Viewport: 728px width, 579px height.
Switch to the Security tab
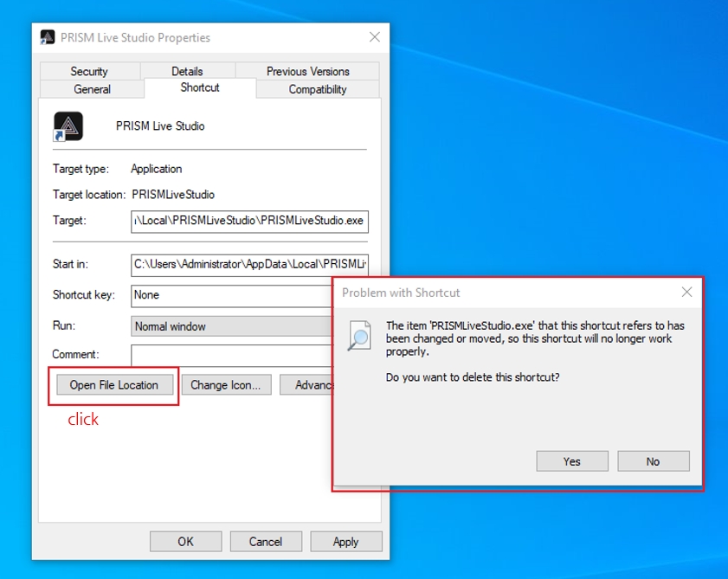pyautogui.click(x=89, y=71)
